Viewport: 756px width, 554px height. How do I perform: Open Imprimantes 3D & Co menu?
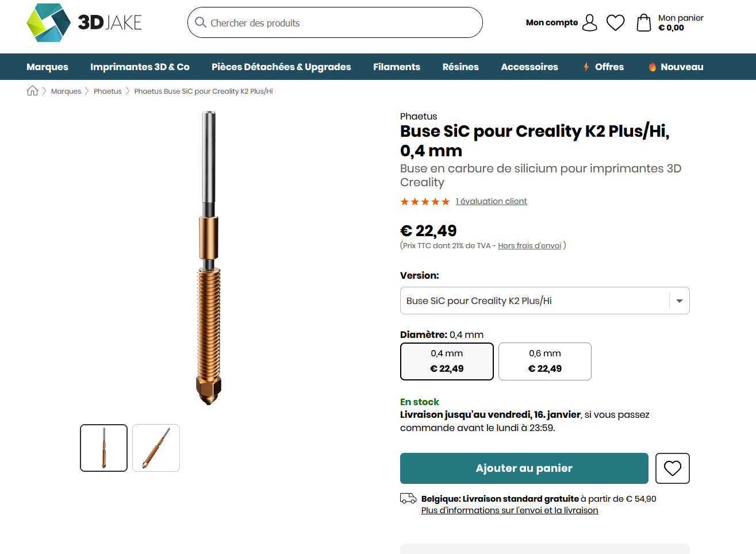click(x=140, y=67)
